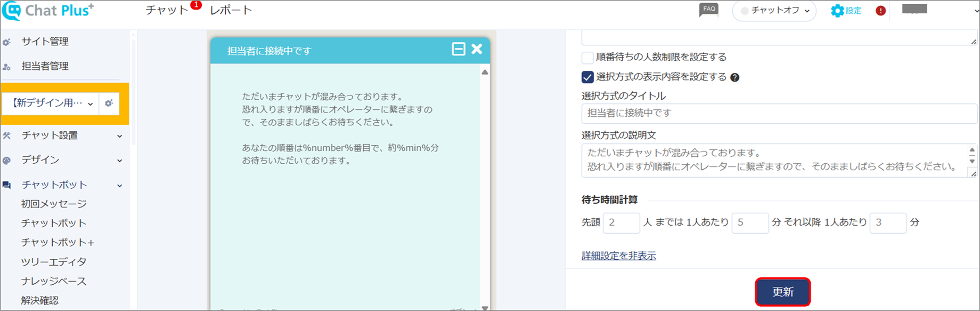
Task: Open the 【新デザイン用 site selector dropdown
Action: [x=51, y=103]
